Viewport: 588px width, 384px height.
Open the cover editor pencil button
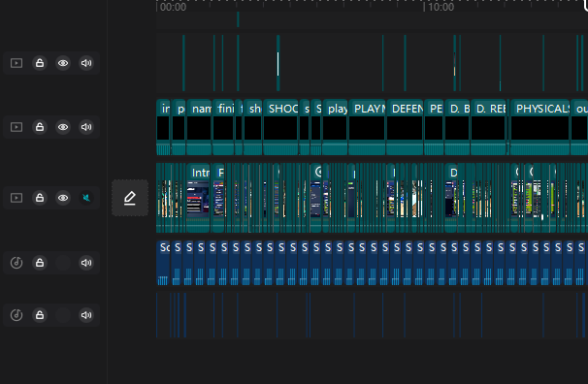pyautogui.click(x=130, y=198)
